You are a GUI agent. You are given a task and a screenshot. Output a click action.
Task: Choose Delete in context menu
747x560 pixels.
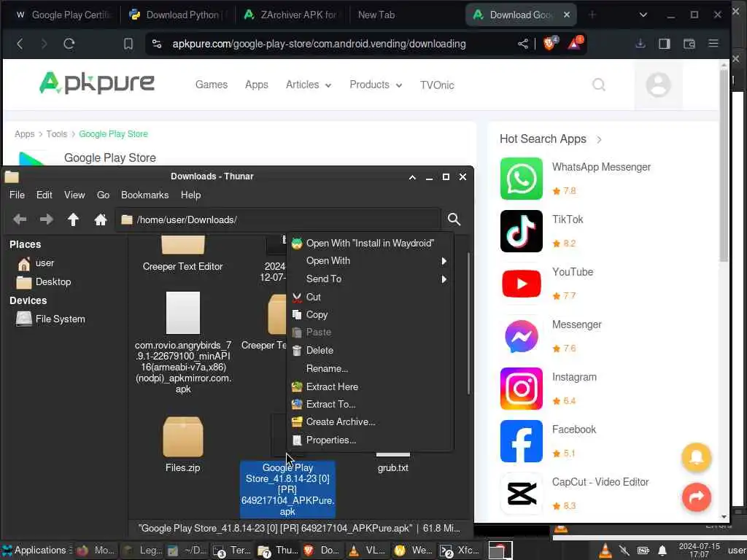370,351
